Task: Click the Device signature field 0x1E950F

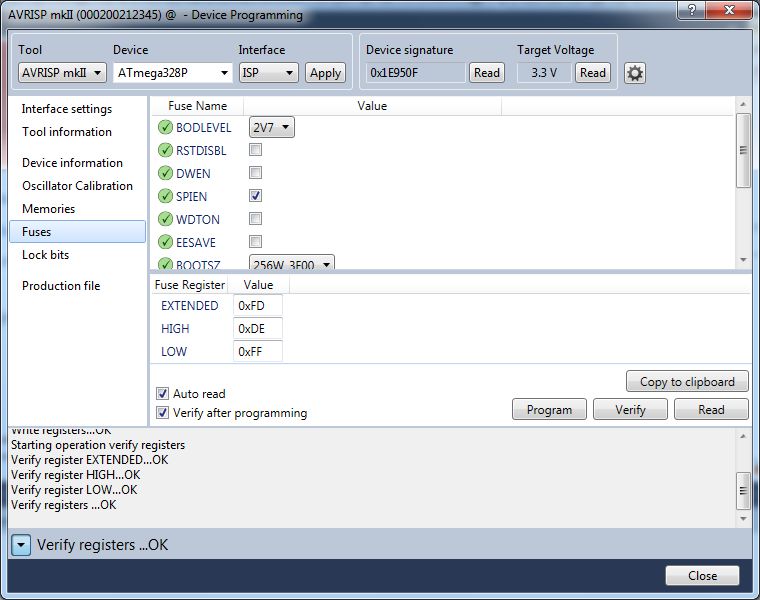Action: coord(415,73)
